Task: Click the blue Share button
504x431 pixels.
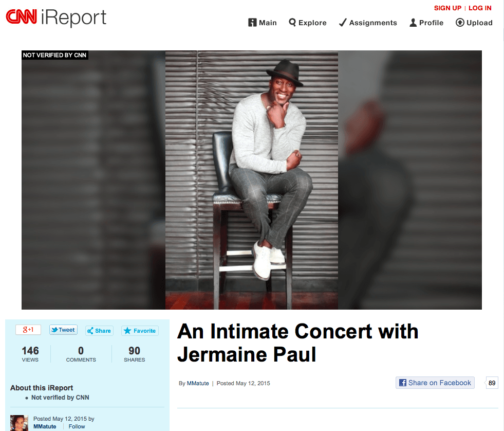Action: tap(99, 331)
